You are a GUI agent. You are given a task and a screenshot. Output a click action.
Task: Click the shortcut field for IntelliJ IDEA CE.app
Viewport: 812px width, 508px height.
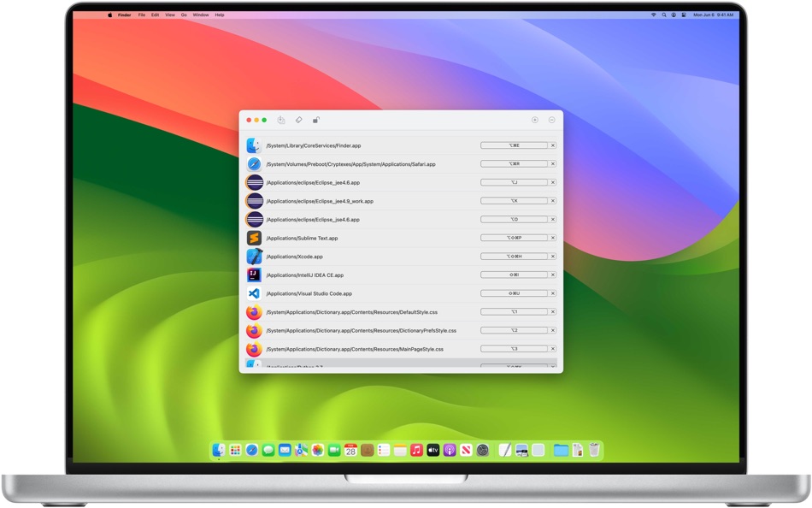(514, 275)
